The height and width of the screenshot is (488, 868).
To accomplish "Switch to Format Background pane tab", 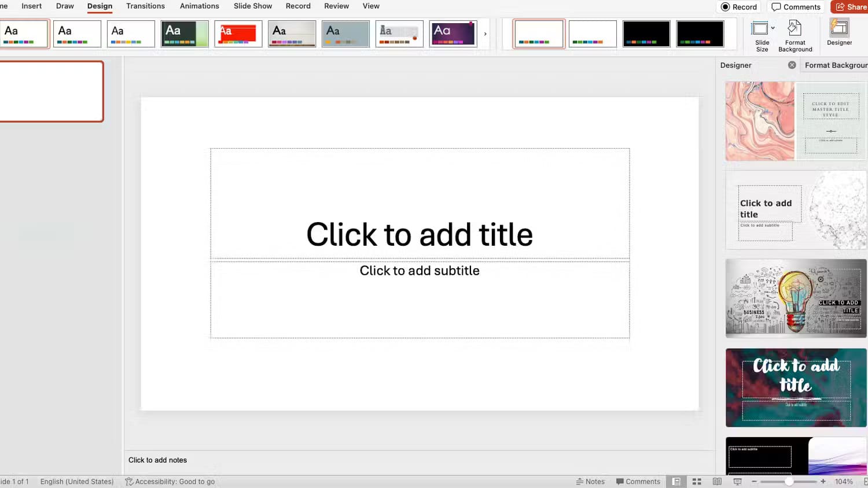I will click(836, 65).
